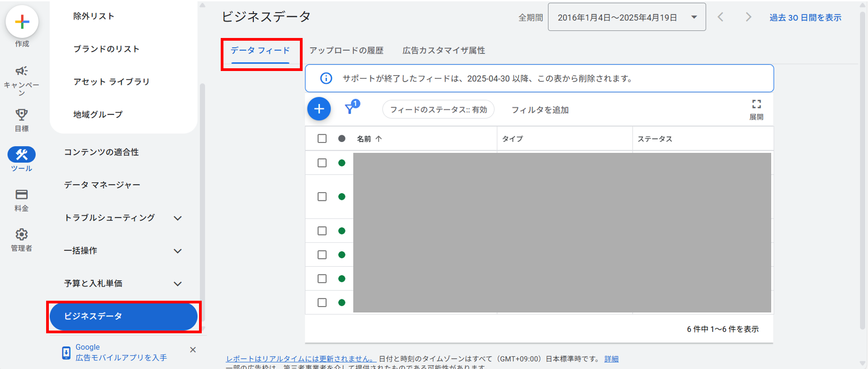Open the date range dropdown
This screenshot has height=369, width=868.
(627, 17)
